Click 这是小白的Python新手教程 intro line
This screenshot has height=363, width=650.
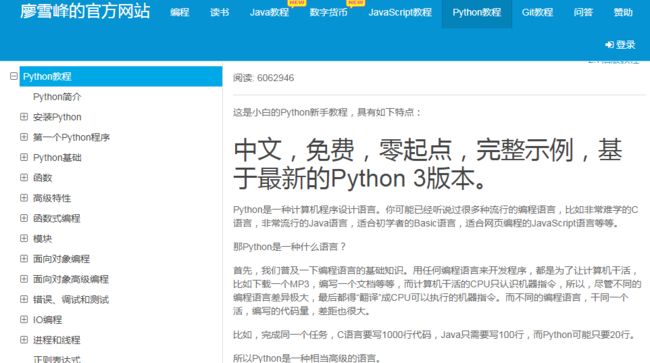[x=327, y=112]
